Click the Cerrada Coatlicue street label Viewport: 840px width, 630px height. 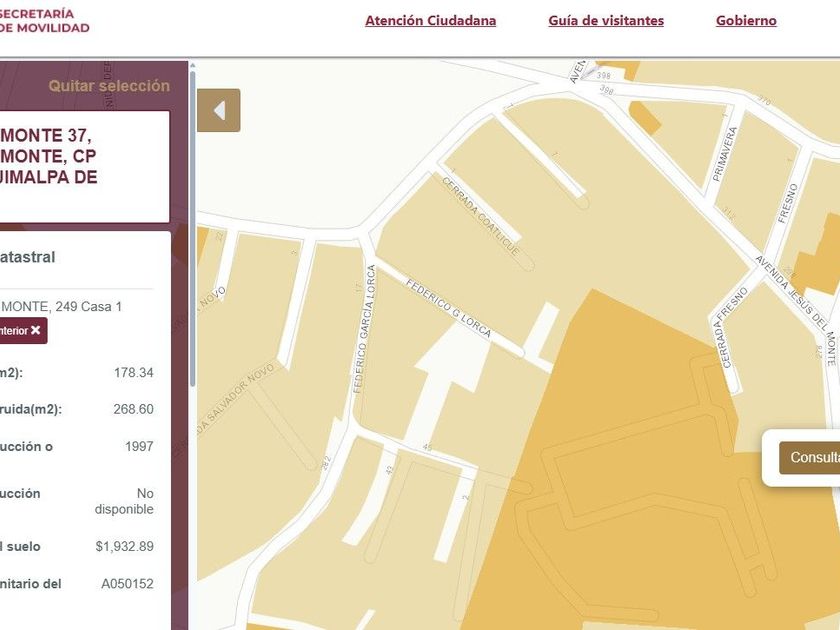pos(480,215)
